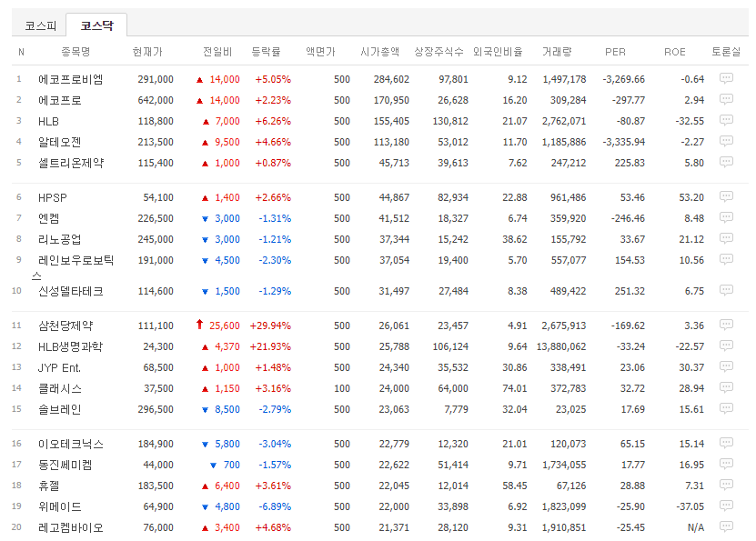Open discussion board icon for HLB생명과학
Viewport: 756px width, 541px height.
726,346
